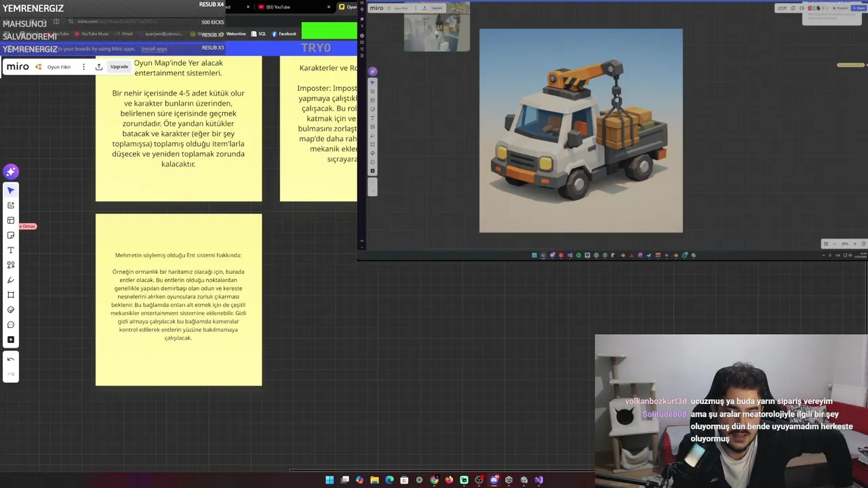Open the board options three-dot menu
This screenshot has height=488, width=868.
pyautogui.click(x=83, y=66)
